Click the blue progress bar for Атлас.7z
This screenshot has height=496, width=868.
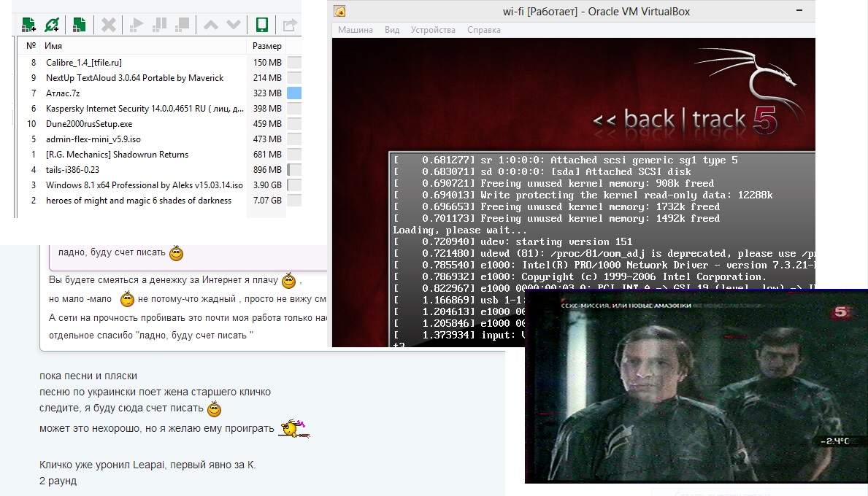(x=294, y=93)
